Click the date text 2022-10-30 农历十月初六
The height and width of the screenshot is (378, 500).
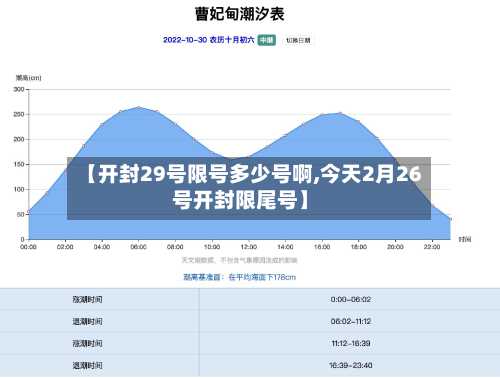tap(209, 40)
